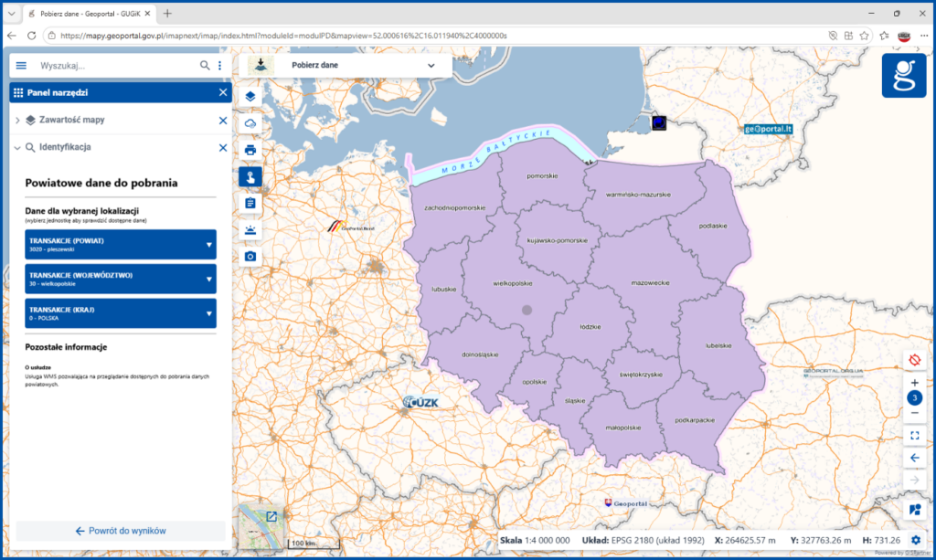Click the Slovak Geoportal label on map

625,503
